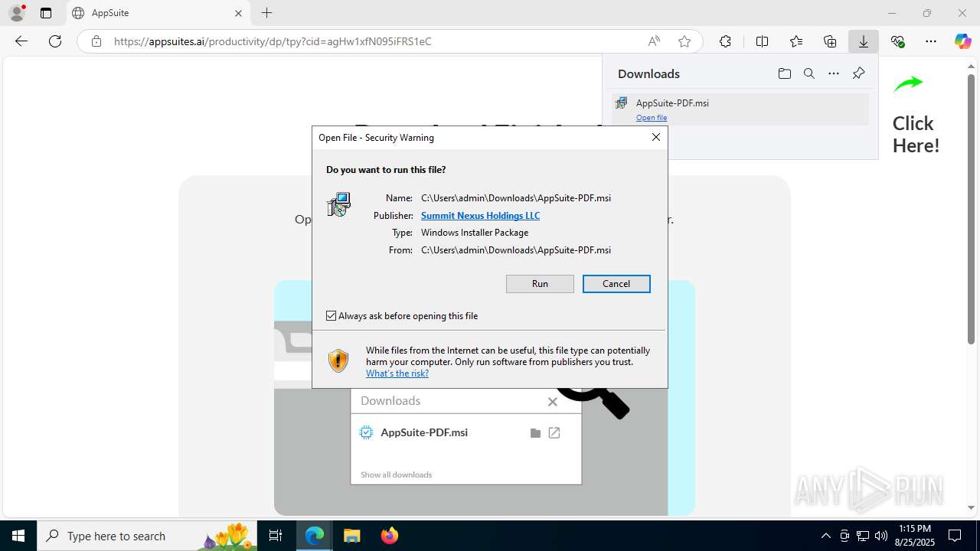Open the tab actions menu icon
This screenshot has height=551, width=980.
pyautogui.click(x=46, y=13)
